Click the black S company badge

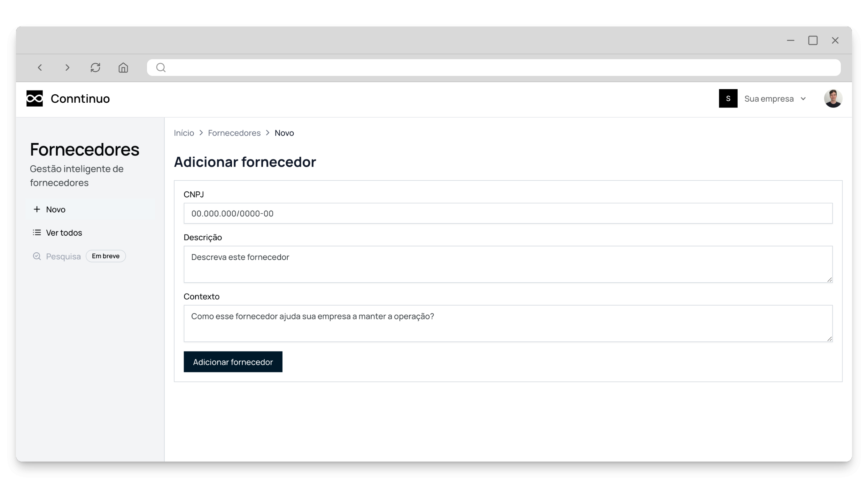tap(728, 99)
